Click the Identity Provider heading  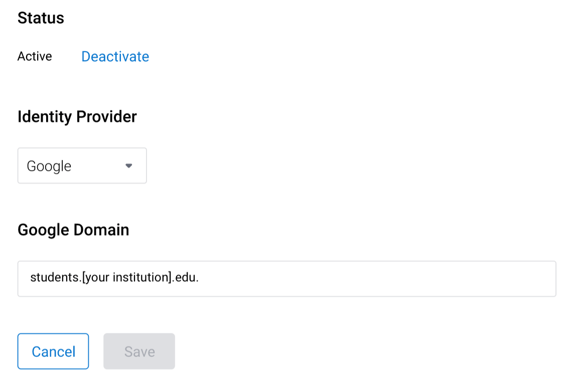pos(77,116)
